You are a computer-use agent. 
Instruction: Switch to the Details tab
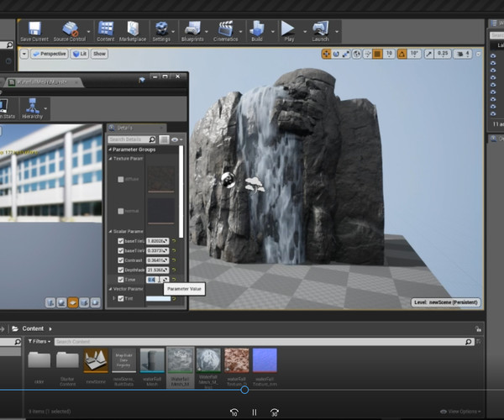136,128
